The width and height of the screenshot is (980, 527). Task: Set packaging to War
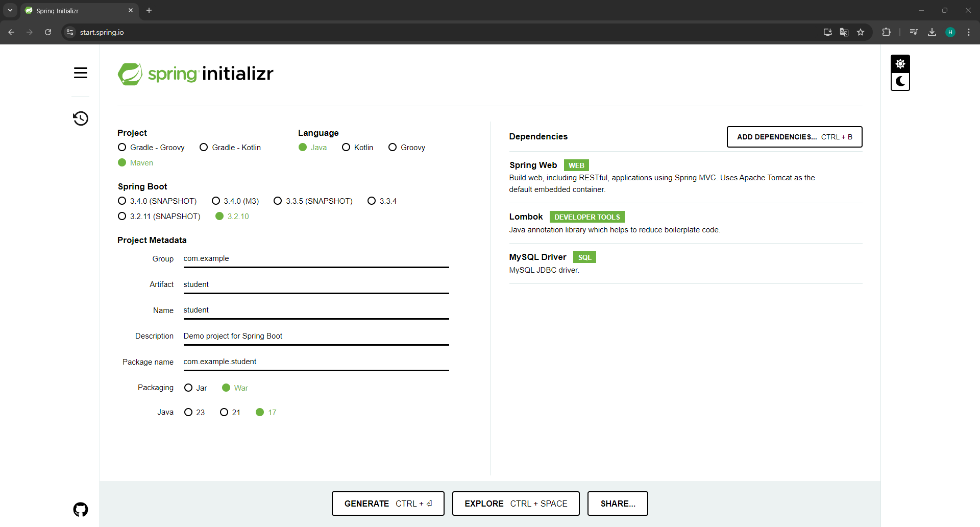click(235, 388)
